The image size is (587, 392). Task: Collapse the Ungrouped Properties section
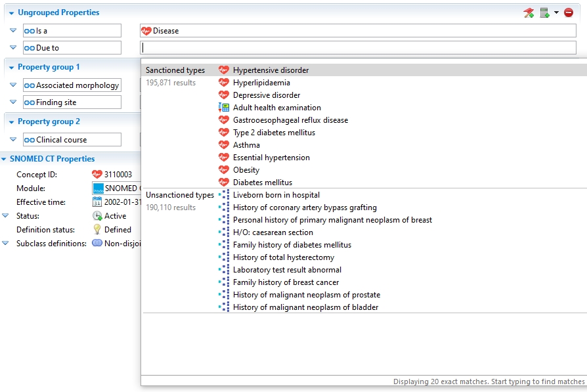pos(11,12)
